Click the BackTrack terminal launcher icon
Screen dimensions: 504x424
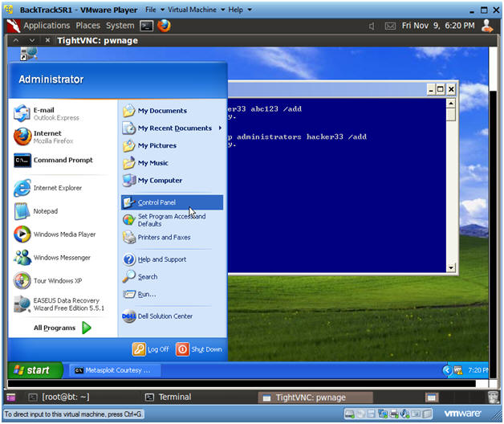tap(147, 26)
